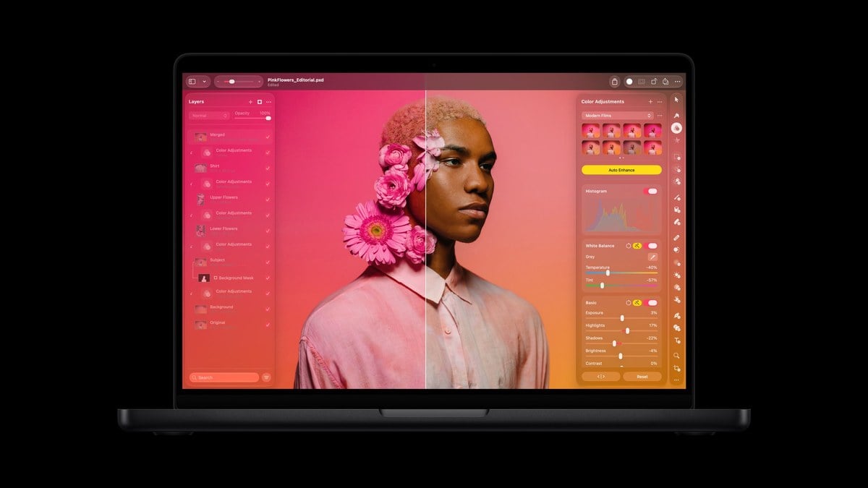Image resolution: width=868 pixels, height=488 pixels.
Task: Click the yellow Auto Enhance button
Action: pyautogui.click(x=621, y=170)
